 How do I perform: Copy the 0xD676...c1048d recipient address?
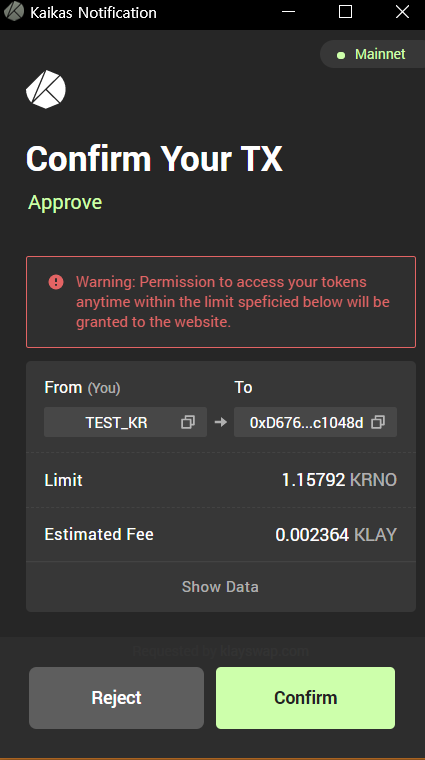tap(378, 422)
